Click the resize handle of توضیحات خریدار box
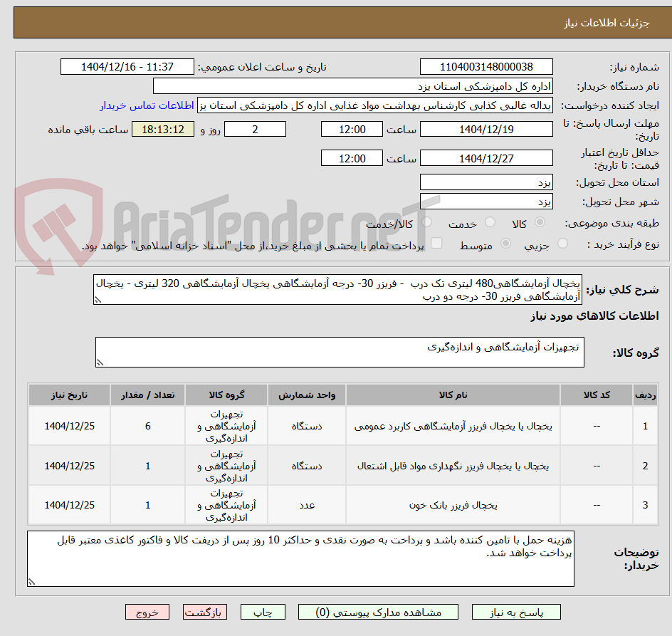 pyautogui.click(x=32, y=582)
